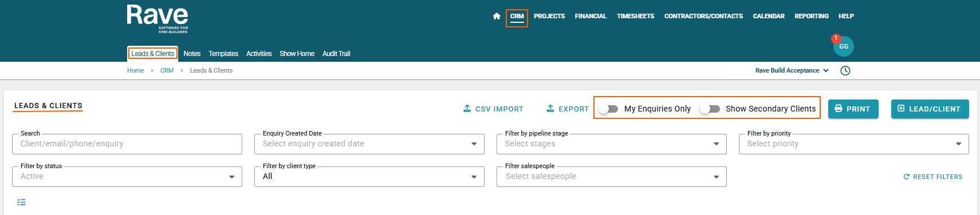The image size is (980, 215).
Task: Click the Rave logo
Action: coord(158,18)
